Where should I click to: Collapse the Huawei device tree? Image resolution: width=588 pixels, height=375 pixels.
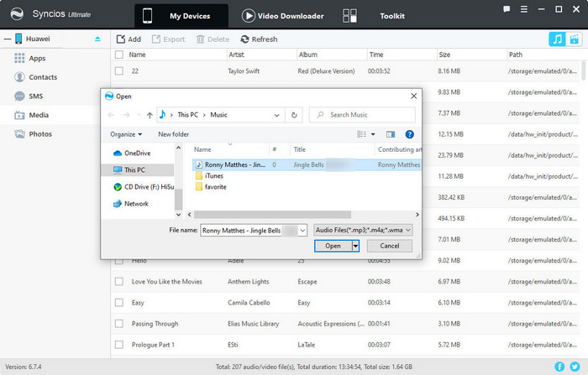click(7, 39)
